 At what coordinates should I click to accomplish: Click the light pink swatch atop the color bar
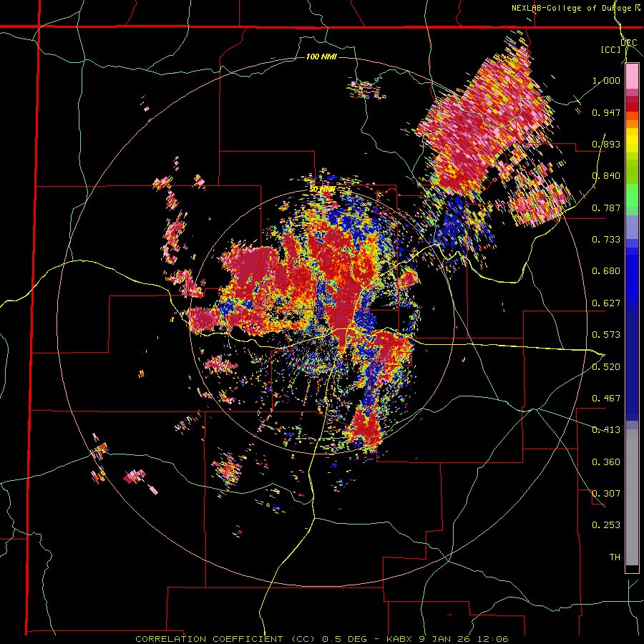coord(632,76)
